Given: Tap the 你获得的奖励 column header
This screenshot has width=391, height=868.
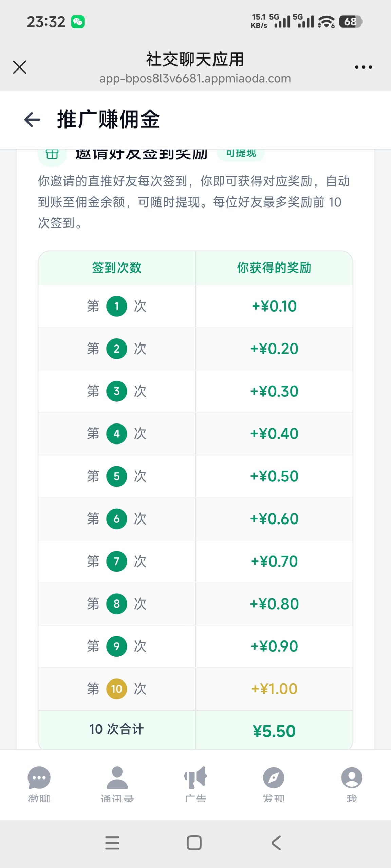Looking at the screenshot, I should pos(274,268).
